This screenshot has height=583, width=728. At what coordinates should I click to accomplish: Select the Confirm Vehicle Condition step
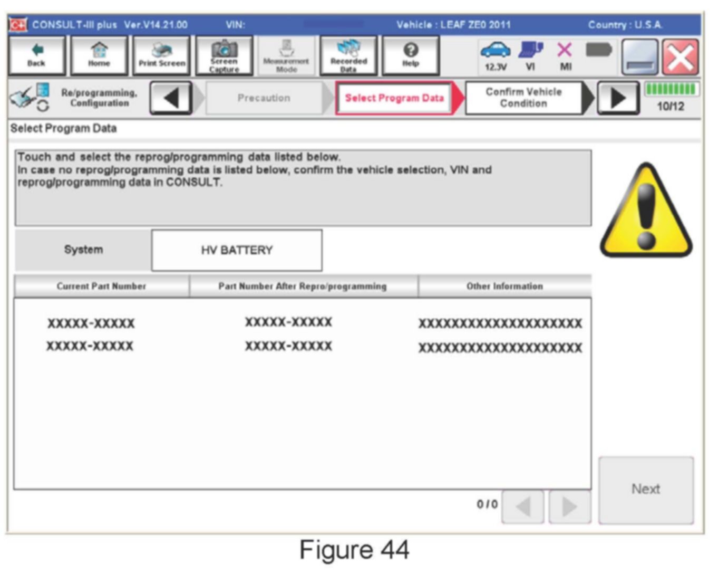523,98
